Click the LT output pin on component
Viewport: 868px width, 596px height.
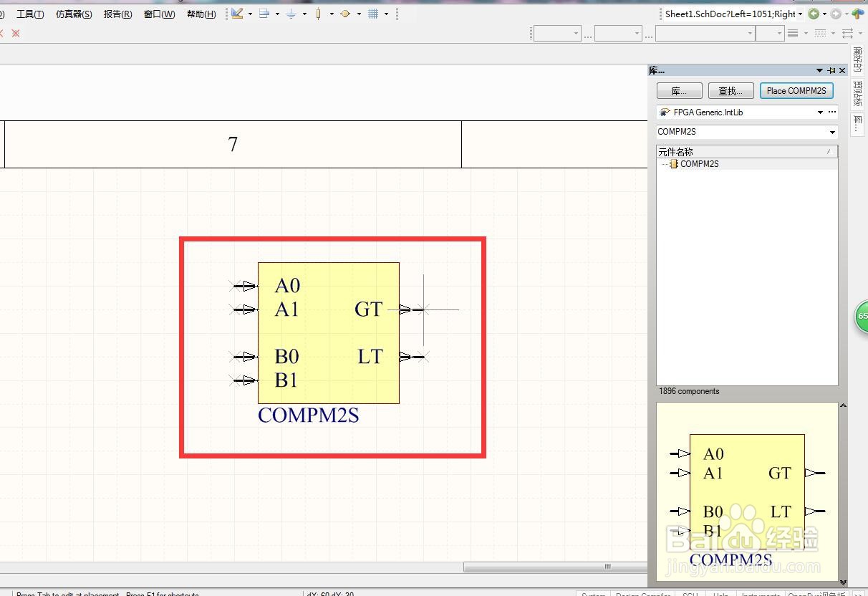pyautogui.click(x=413, y=357)
